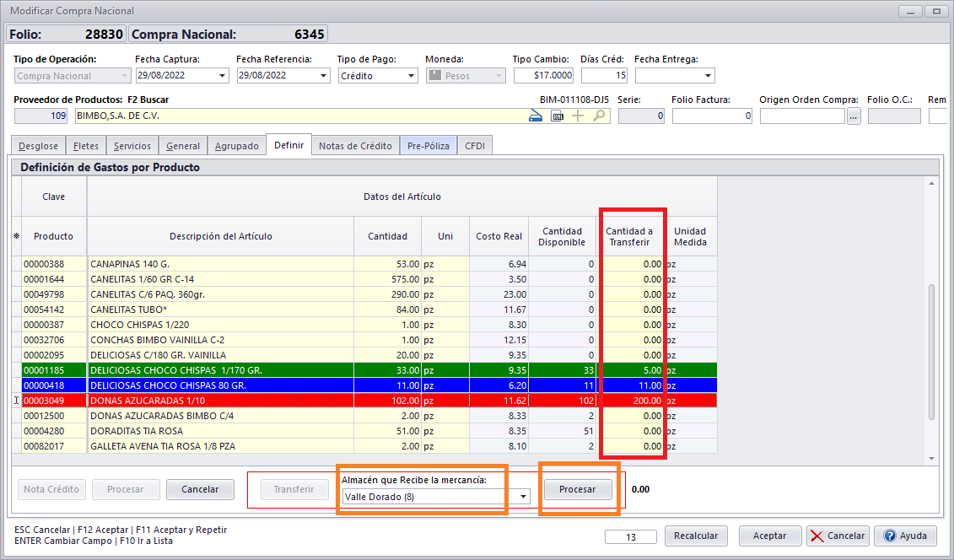Click the grid scrollbar's down arrow
Viewport: 954px width, 560px height.
pyautogui.click(x=931, y=458)
